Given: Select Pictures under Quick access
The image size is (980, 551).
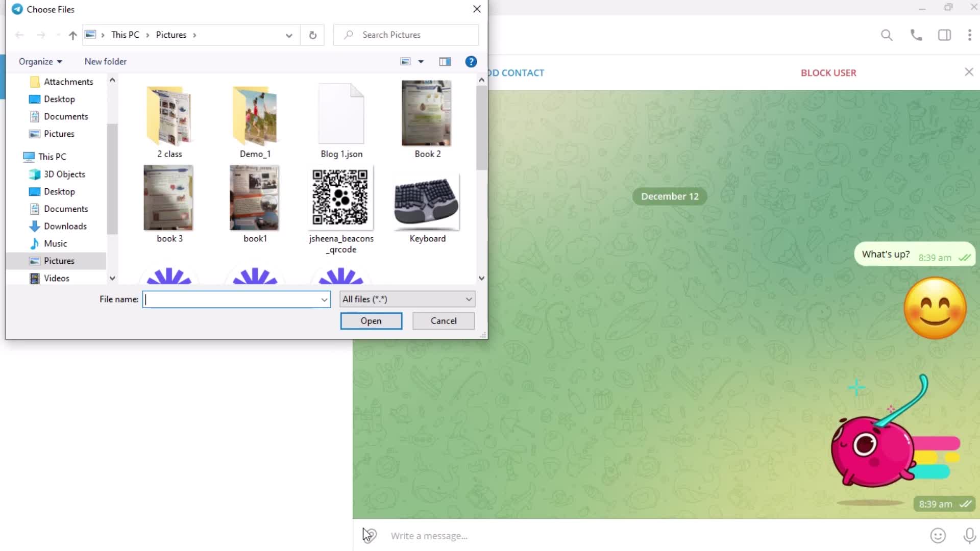Looking at the screenshot, I should tap(52, 134).
